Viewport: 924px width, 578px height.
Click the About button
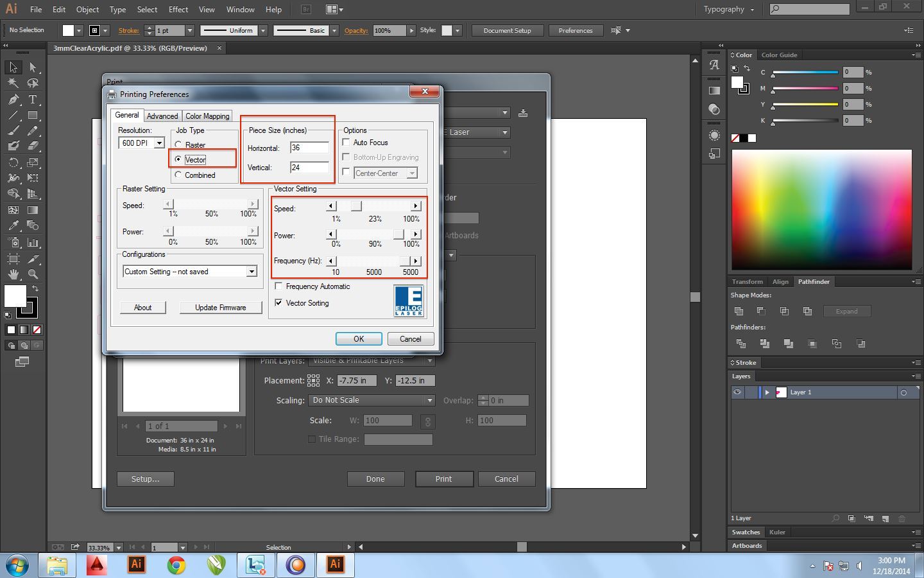pos(142,308)
